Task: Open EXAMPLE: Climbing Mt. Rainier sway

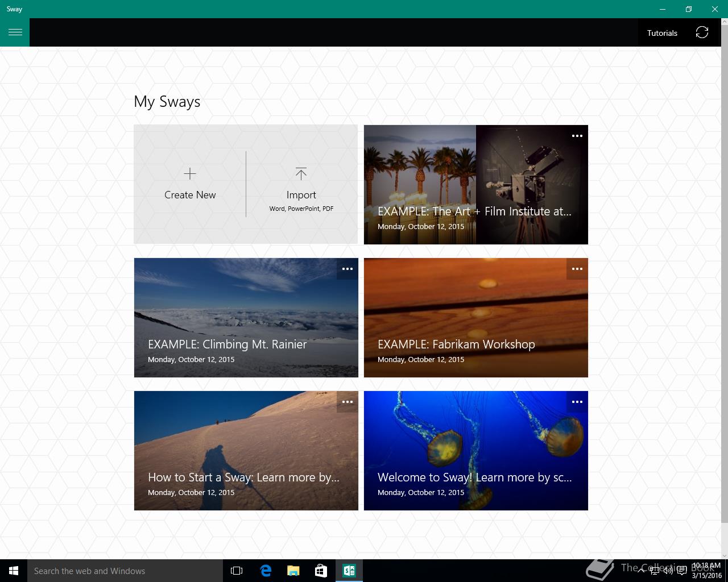Action: coord(246,318)
